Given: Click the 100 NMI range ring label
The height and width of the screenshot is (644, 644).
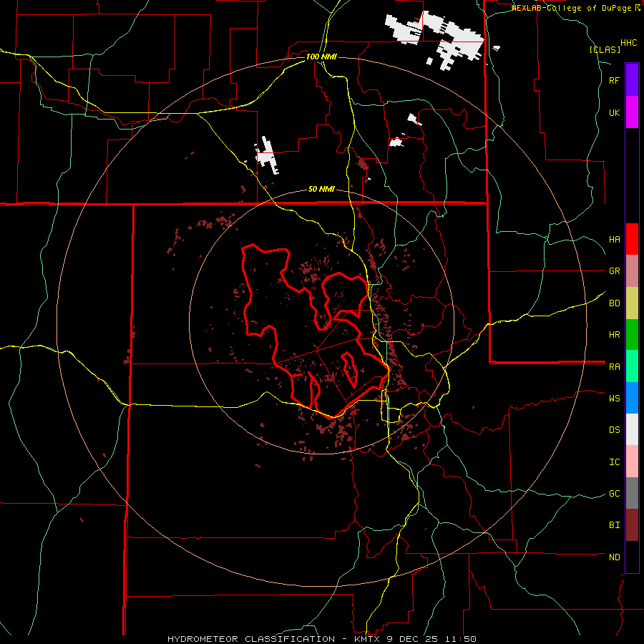Looking at the screenshot, I should [321, 57].
